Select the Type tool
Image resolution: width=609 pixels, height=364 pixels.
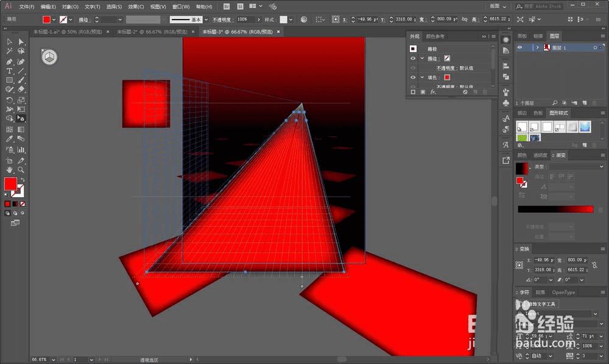pyautogui.click(x=10, y=71)
